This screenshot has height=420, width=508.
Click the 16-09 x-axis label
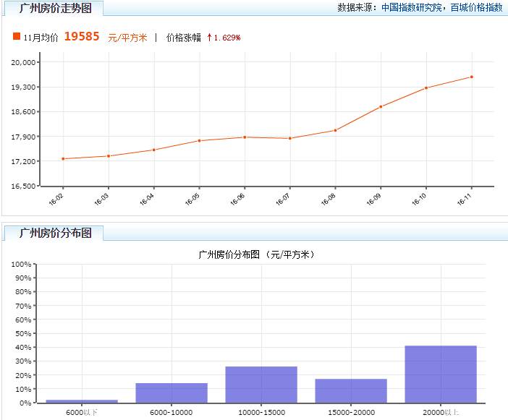373,199
